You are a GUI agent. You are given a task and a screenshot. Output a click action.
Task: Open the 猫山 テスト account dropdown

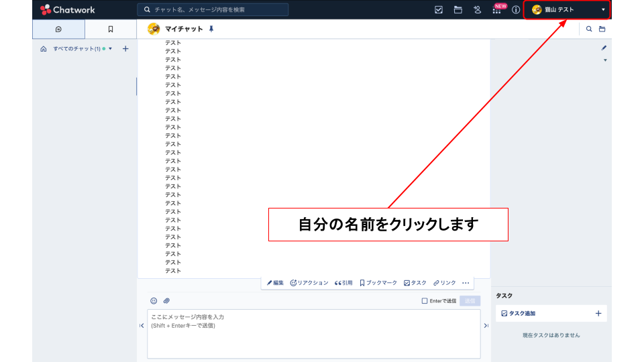click(567, 10)
